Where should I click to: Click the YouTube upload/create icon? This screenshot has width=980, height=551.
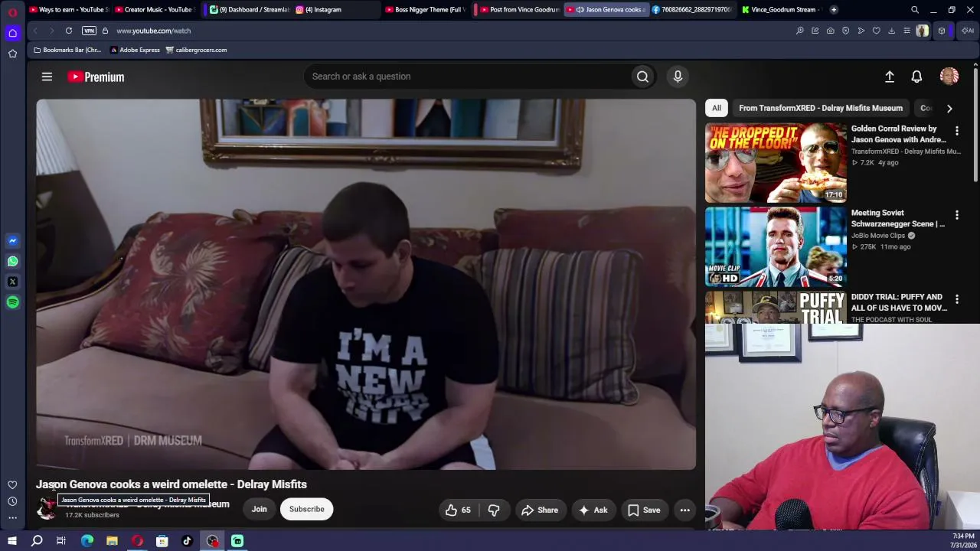pyautogui.click(x=890, y=77)
